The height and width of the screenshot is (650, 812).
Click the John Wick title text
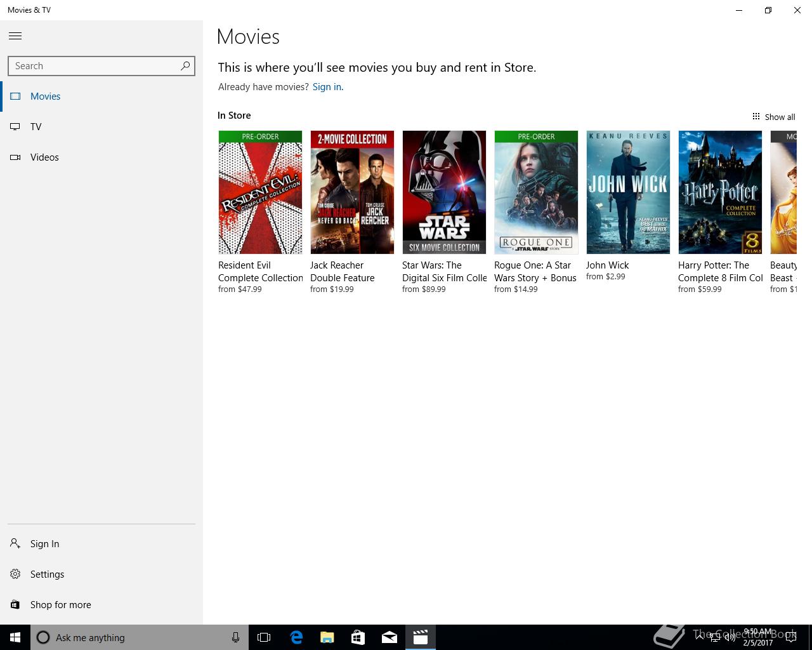coord(608,265)
